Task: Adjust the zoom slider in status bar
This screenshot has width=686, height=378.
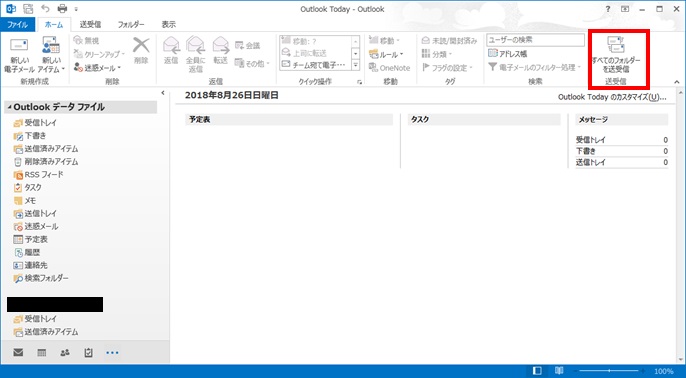Action: [x=610, y=371]
